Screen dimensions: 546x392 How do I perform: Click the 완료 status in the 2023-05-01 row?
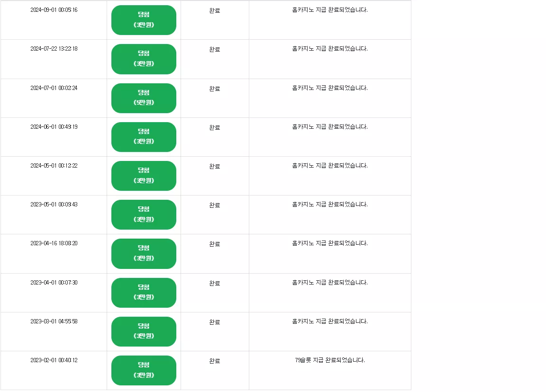coord(215,205)
